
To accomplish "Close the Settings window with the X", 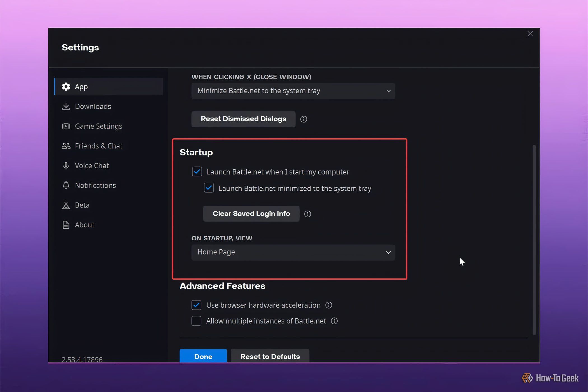I will pyautogui.click(x=530, y=34).
